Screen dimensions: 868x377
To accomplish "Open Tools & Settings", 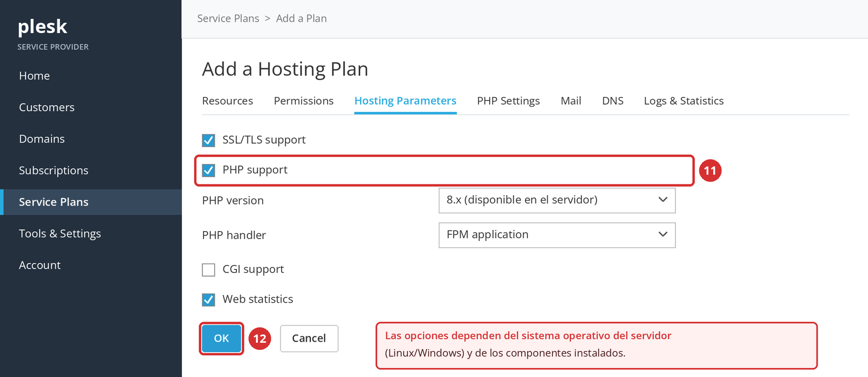I will click(x=60, y=234).
